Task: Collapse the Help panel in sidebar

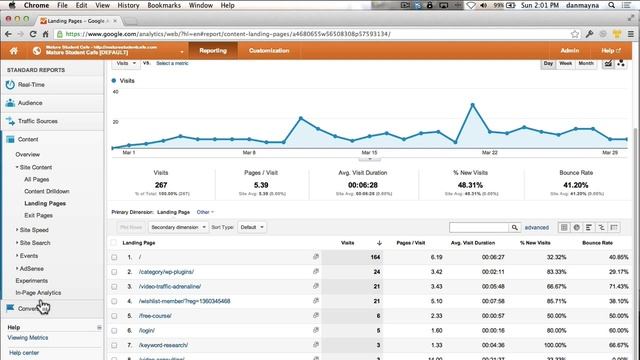Action: 99,327
